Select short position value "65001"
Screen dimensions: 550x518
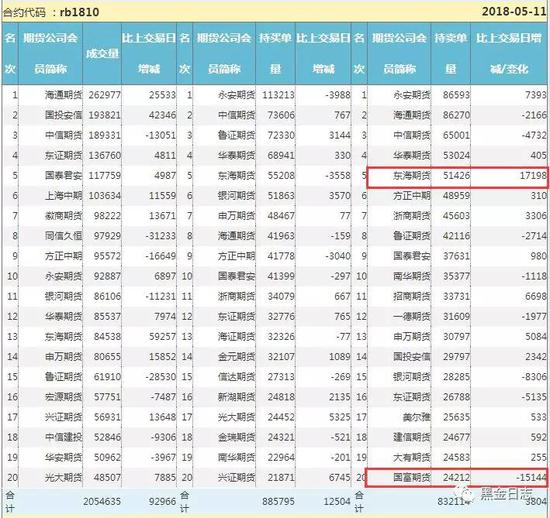[456, 135]
